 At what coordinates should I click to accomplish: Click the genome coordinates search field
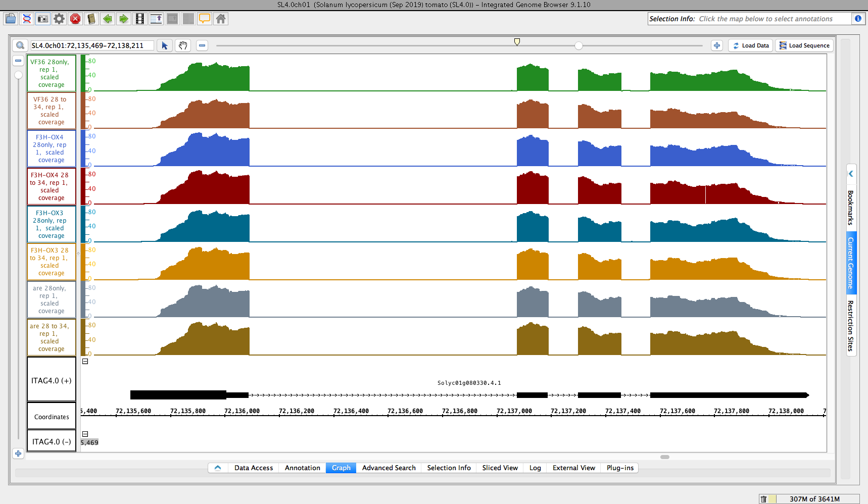91,45
